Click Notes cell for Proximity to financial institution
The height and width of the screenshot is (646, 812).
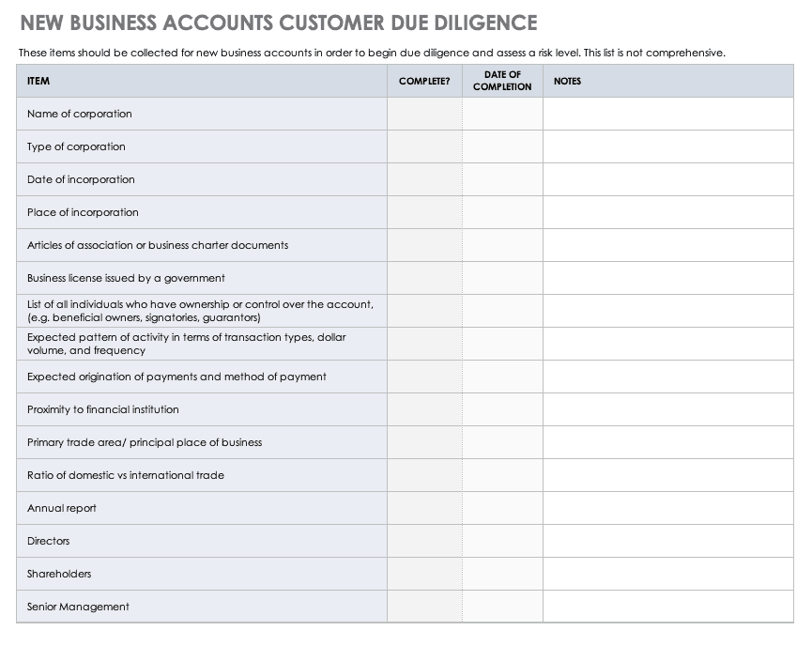668,409
